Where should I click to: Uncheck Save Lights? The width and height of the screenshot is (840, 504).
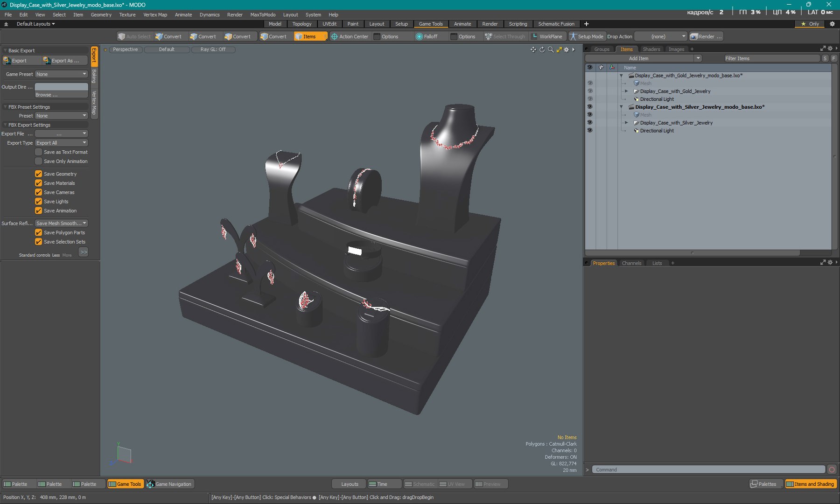coord(39,202)
